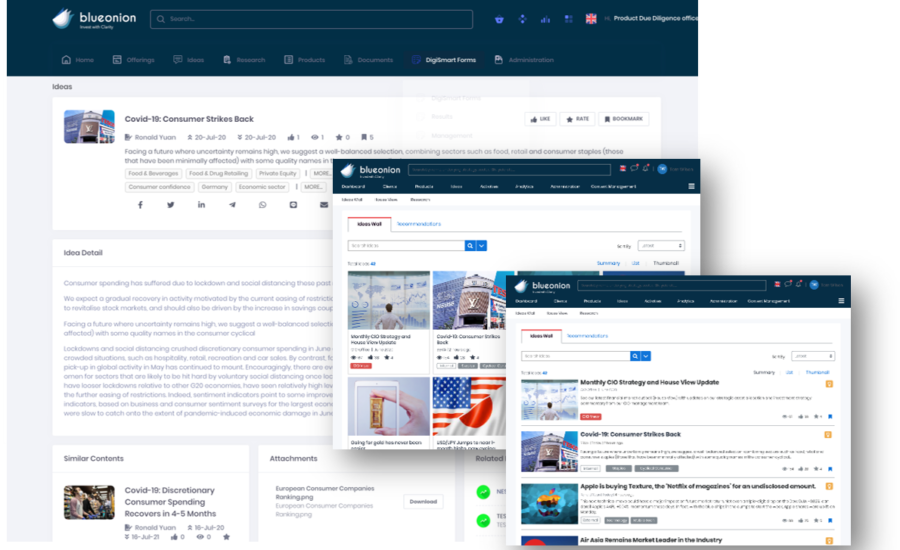The width and height of the screenshot is (900, 550).
Task: Open Content Management in the front window nav bar
Action: pos(769,301)
